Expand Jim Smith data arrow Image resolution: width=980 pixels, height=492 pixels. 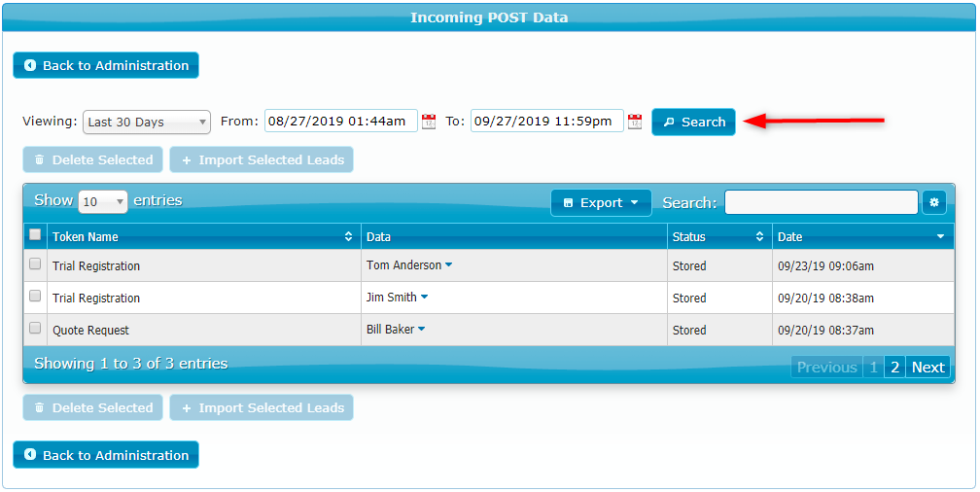pyautogui.click(x=424, y=297)
